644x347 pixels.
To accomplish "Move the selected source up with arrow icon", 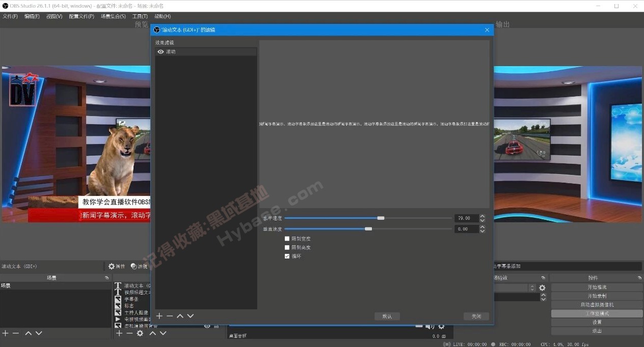I will point(152,333).
